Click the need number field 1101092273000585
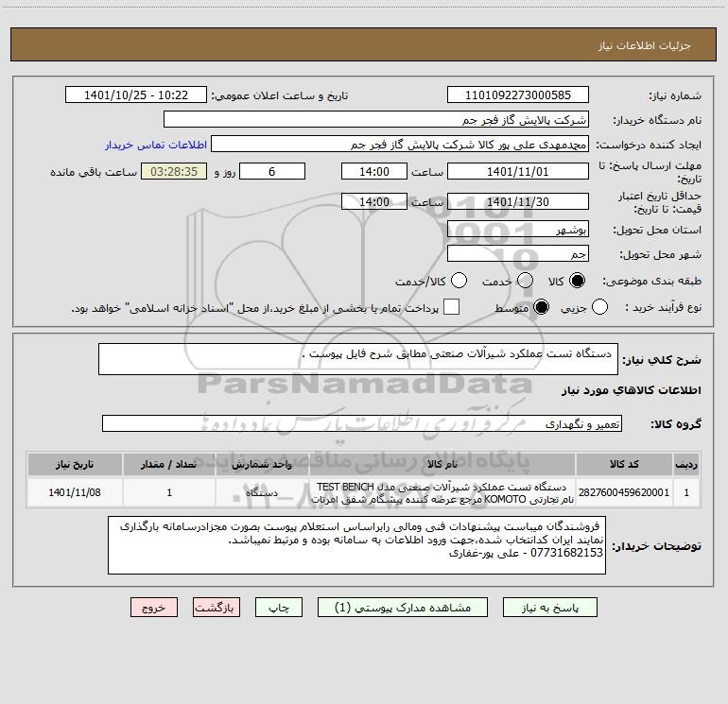This screenshot has height=704, width=728. coord(518,95)
